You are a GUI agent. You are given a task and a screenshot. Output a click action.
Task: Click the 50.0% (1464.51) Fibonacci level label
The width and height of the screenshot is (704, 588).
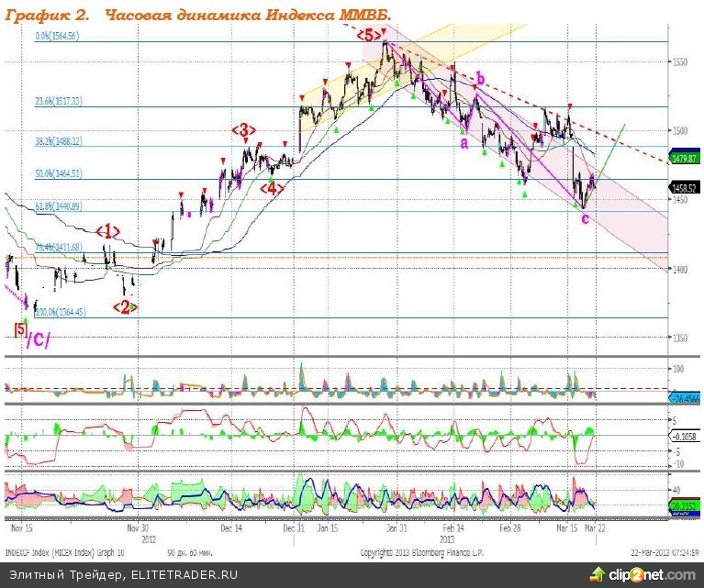tap(59, 173)
